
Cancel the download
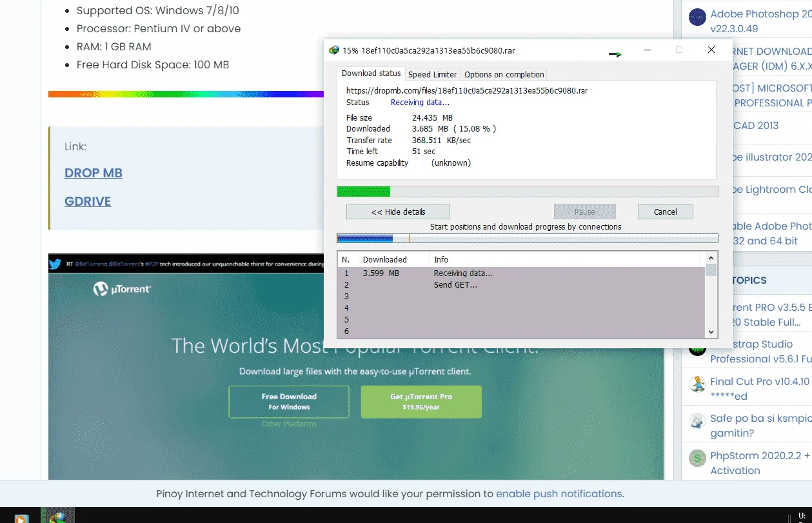[665, 212]
